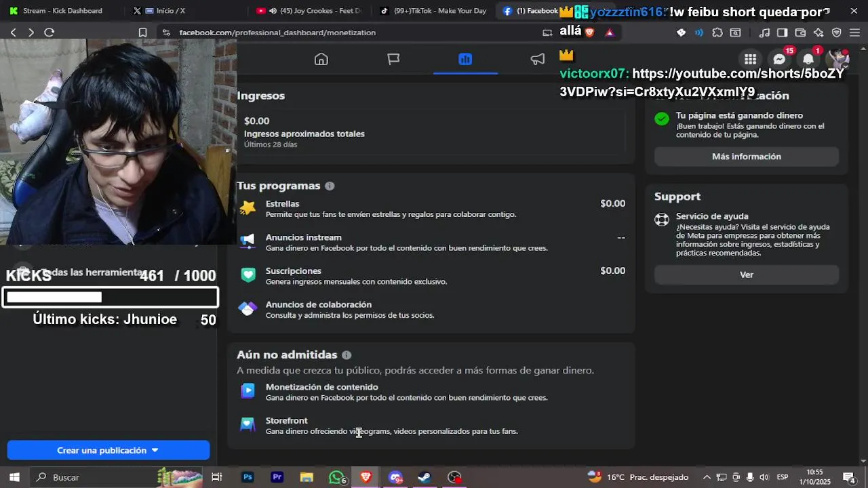This screenshot has height=488, width=868.
Task: Open the Facebook menu grid icon
Action: pyautogui.click(x=750, y=60)
